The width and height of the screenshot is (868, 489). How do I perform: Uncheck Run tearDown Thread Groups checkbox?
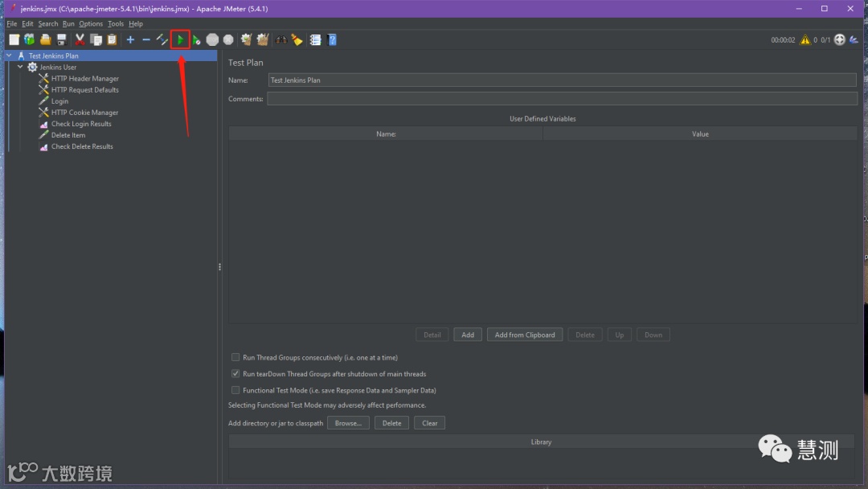click(235, 374)
